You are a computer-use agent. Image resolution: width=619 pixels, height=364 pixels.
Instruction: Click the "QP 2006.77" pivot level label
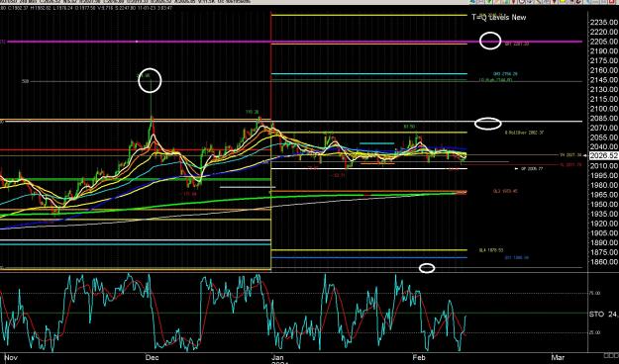click(532, 169)
